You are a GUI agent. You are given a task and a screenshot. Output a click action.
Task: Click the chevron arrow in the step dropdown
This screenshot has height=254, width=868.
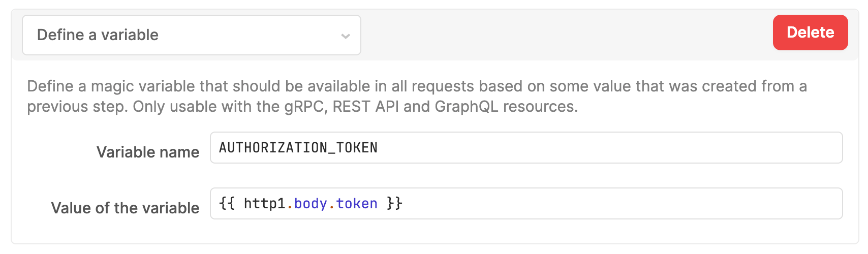point(346,36)
